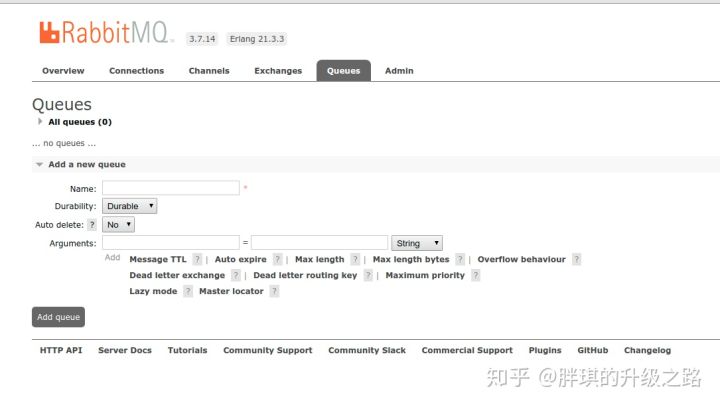
Task: Open help icon next to Dead letter routing key
Action: click(367, 275)
